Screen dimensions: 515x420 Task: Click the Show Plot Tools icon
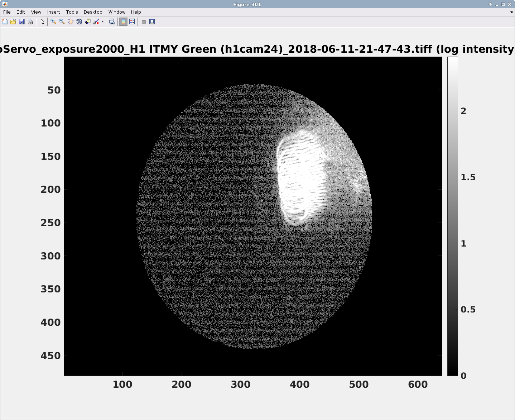click(152, 22)
